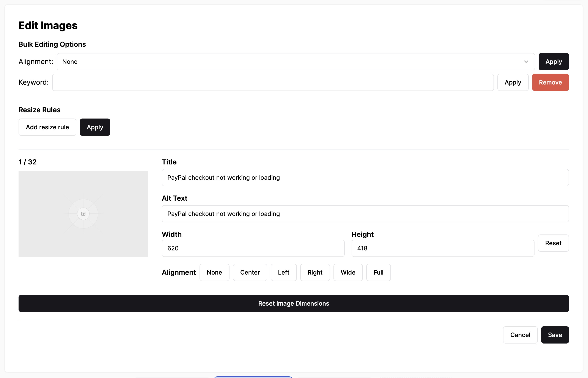Apply the bulk alignment setting
This screenshot has height=378, width=588.
pyautogui.click(x=553, y=61)
